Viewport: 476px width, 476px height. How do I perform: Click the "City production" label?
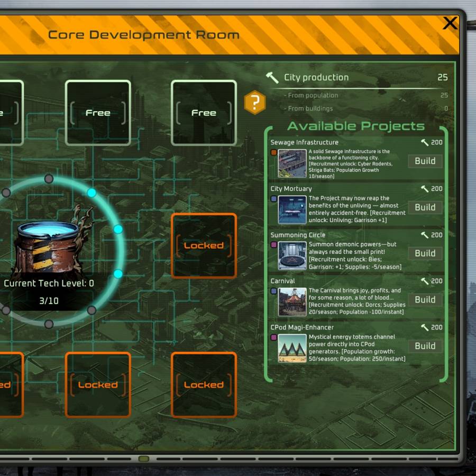pos(316,77)
